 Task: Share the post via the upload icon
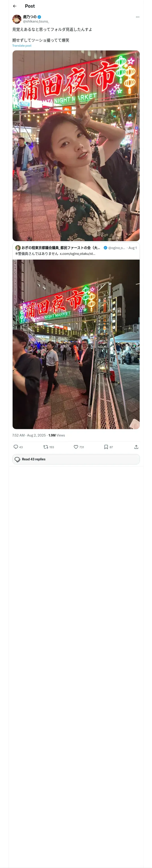pyautogui.click(x=136, y=447)
